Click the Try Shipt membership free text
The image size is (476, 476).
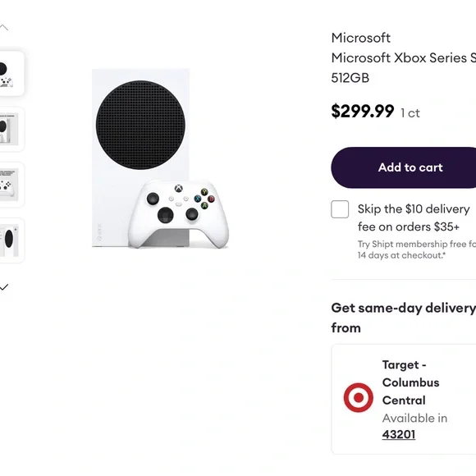(417, 249)
